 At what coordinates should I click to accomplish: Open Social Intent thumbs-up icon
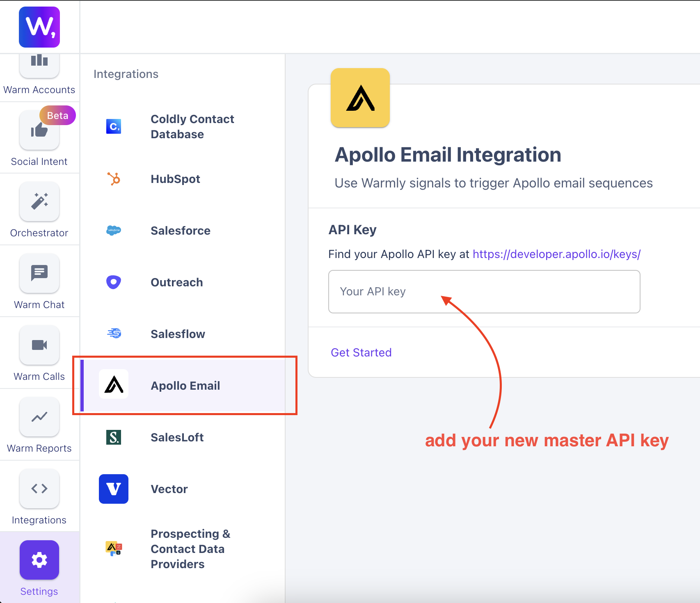click(39, 130)
